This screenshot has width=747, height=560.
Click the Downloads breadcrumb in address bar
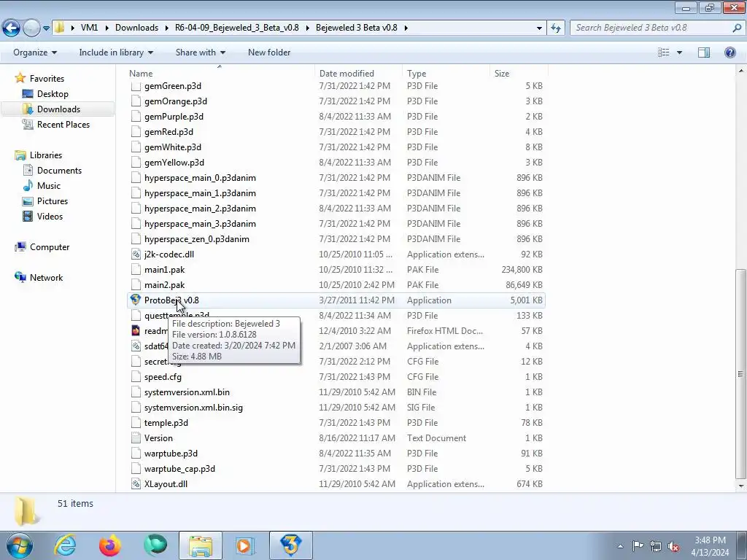[136, 28]
